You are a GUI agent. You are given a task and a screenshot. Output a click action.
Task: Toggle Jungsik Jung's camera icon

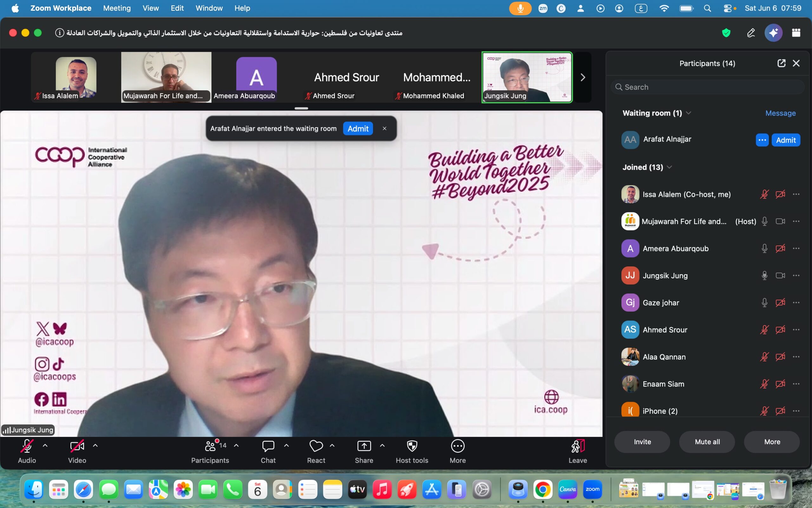(x=780, y=276)
